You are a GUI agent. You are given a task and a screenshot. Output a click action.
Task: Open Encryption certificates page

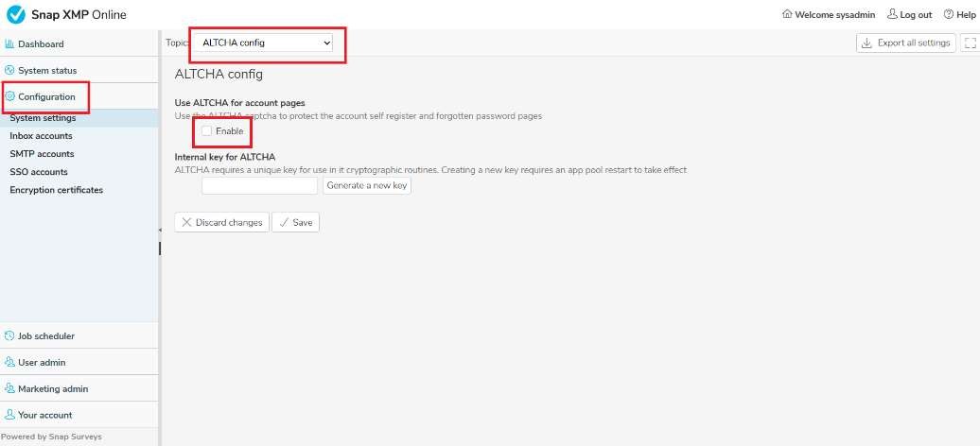[x=56, y=190]
